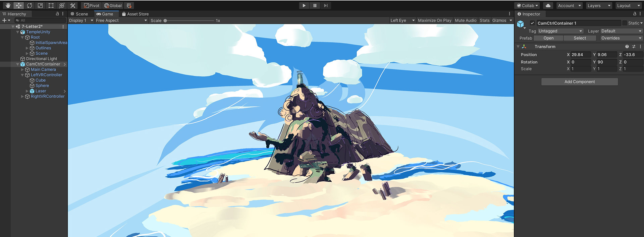This screenshot has height=237, width=644.
Task: Pause the game playback
Action: [315, 5]
